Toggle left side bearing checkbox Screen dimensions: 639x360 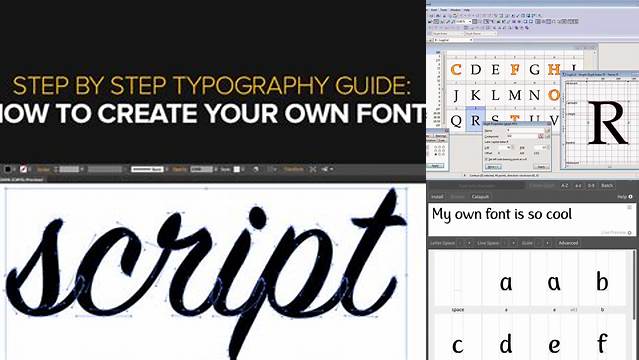[487, 159]
